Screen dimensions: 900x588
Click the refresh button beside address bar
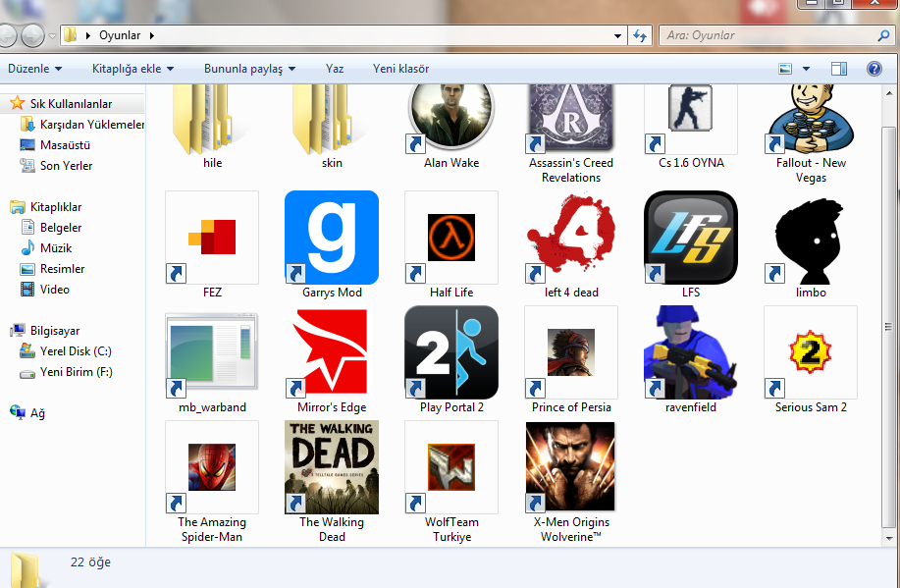point(640,35)
